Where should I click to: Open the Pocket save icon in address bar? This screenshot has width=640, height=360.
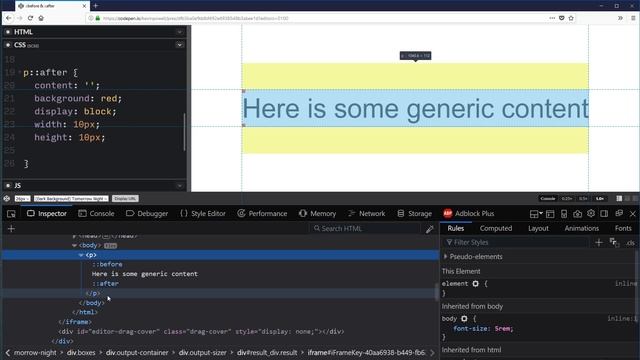pos(562,18)
